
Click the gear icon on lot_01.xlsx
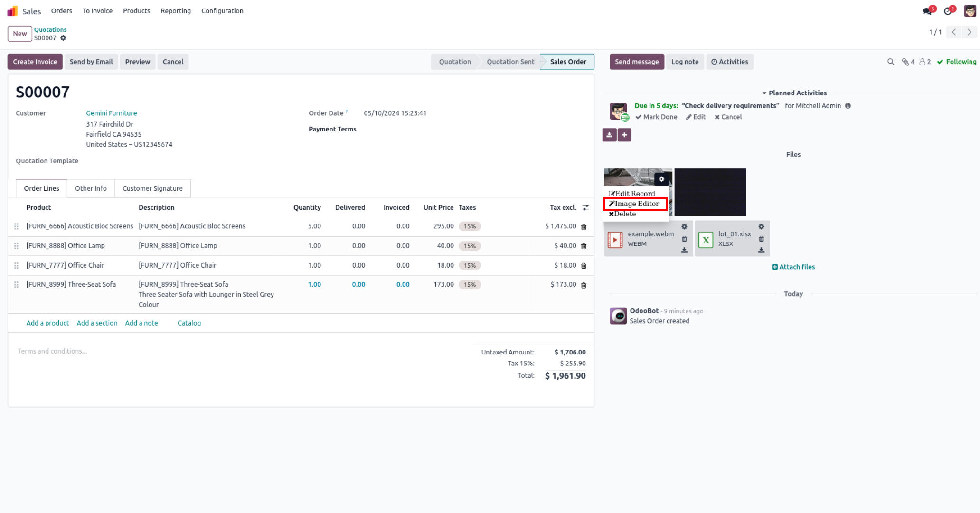(x=761, y=227)
